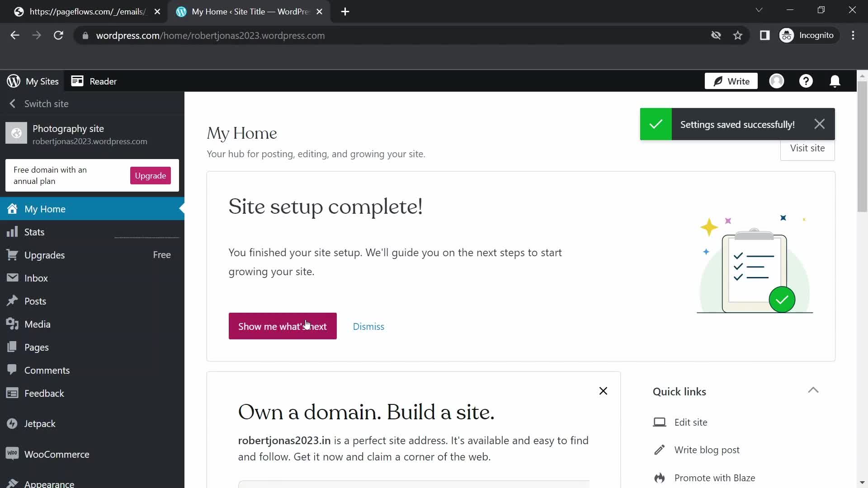The height and width of the screenshot is (488, 868).
Task: Click Show me what's next button
Action: [283, 326]
